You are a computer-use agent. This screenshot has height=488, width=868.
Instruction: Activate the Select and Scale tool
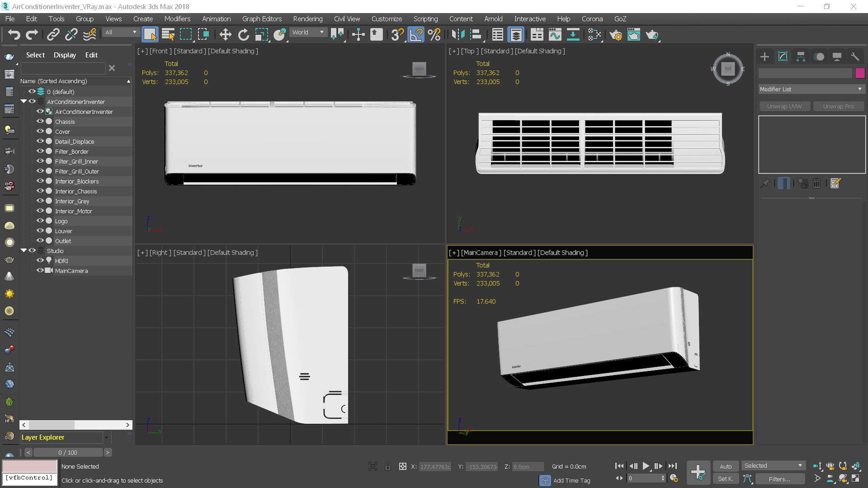pyautogui.click(x=261, y=35)
